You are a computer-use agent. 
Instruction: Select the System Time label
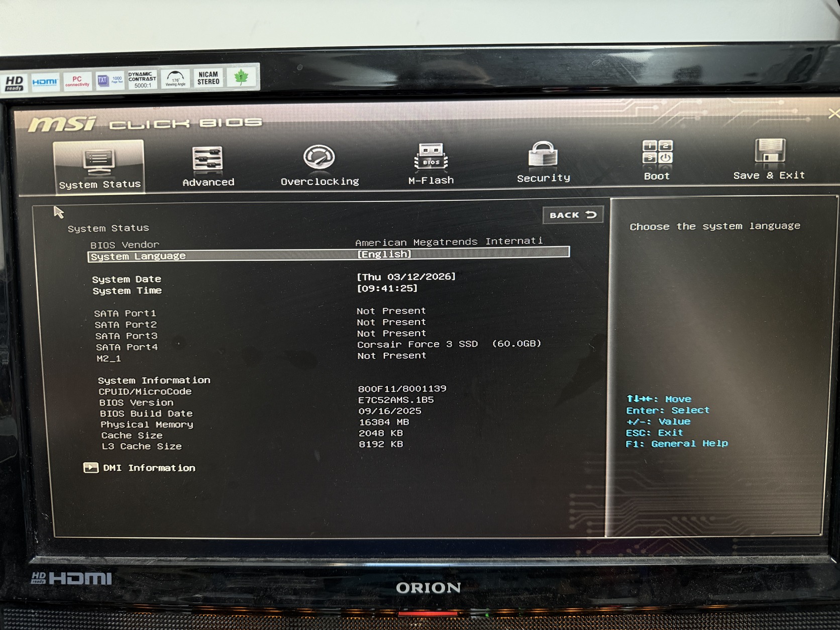point(127,291)
